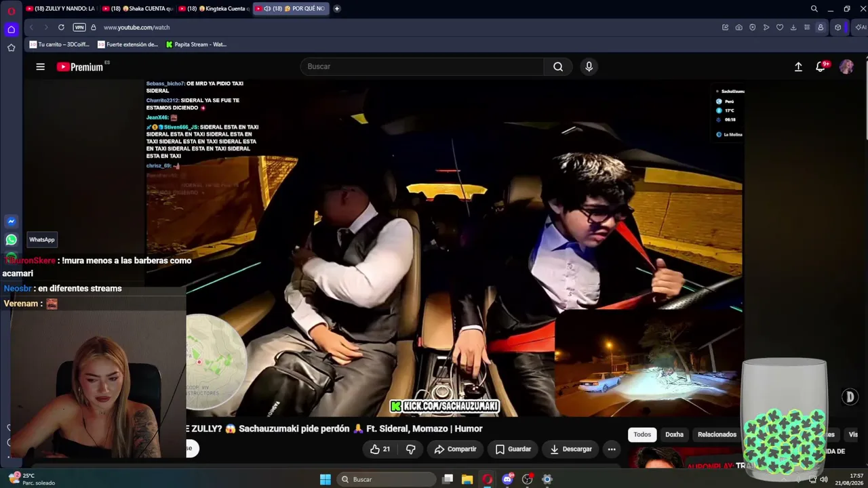Like the video with thumbs up

click(x=380, y=449)
